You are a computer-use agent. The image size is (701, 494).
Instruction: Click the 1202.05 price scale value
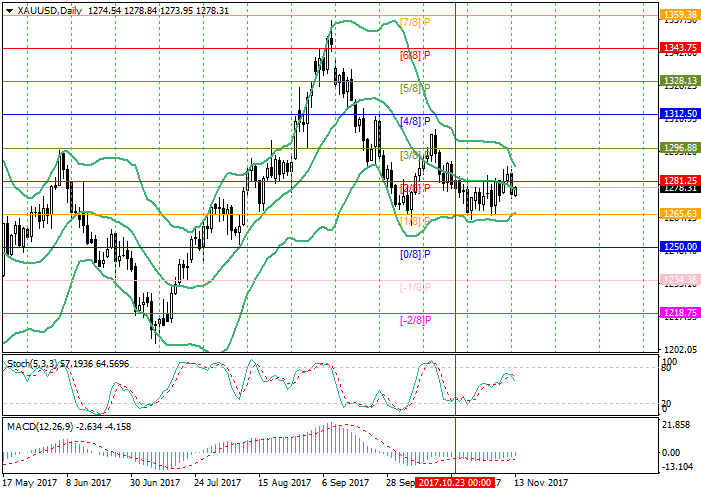[680, 349]
